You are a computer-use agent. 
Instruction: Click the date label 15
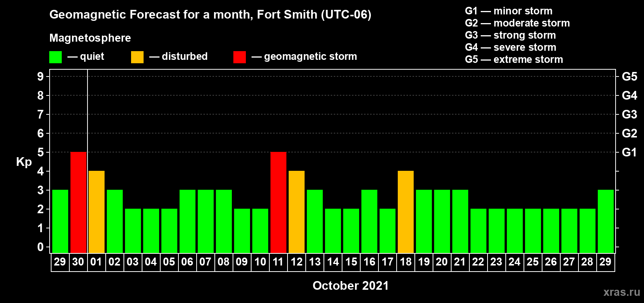click(x=351, y=262)
